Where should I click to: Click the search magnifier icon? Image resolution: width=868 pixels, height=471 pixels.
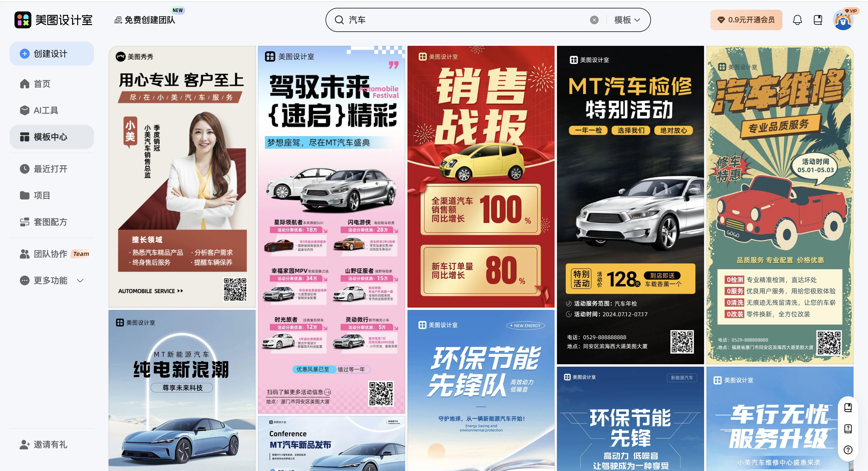click(x=339, y=20)
